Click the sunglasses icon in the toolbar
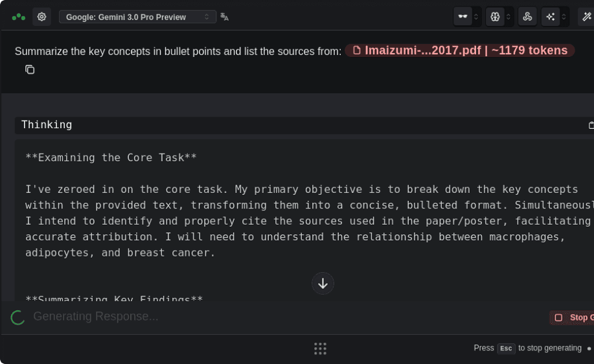 click(463, 17)
